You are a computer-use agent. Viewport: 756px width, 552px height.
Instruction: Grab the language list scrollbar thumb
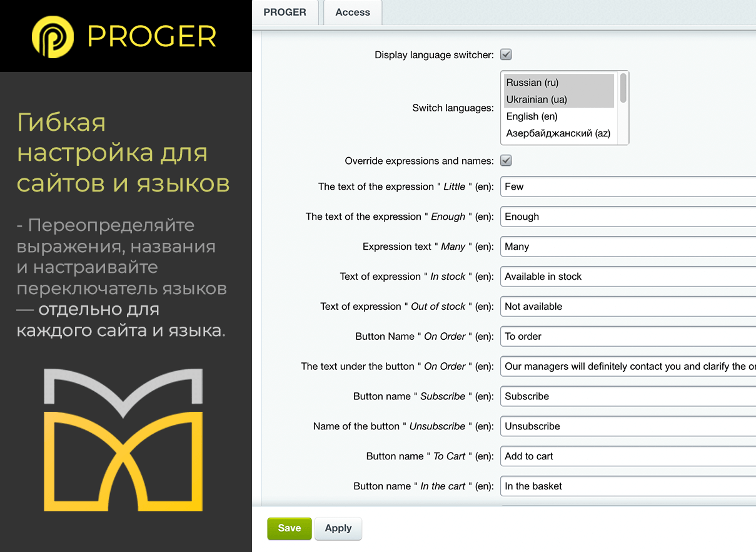click(x=623, y=88)
